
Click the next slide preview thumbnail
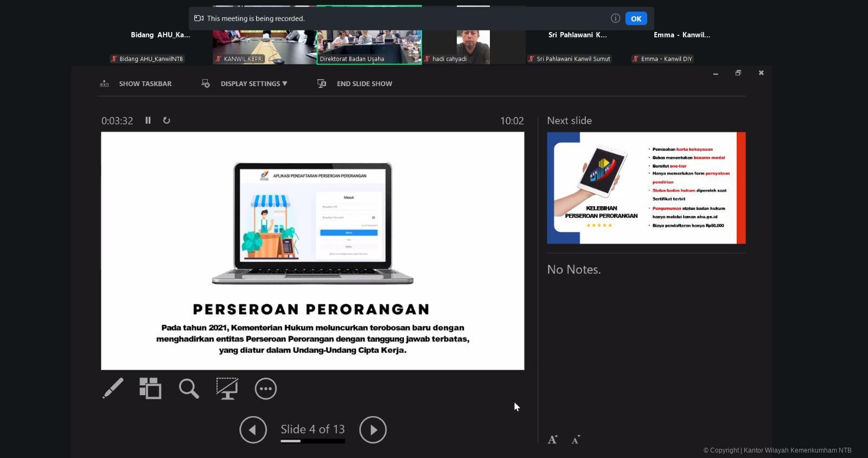(646, 188)
